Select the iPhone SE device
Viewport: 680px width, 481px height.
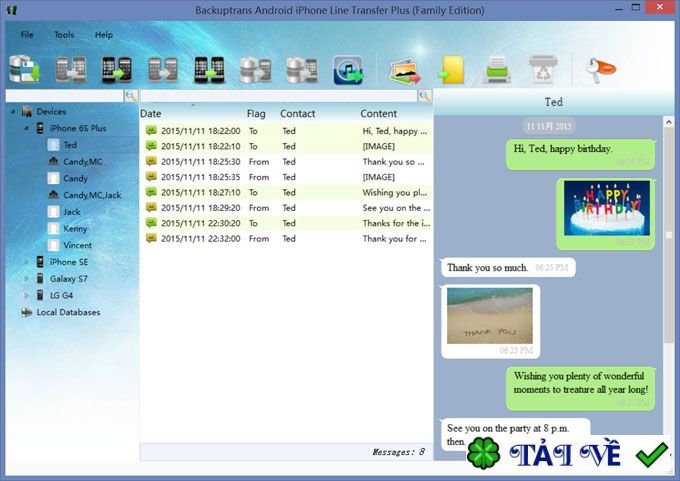click(x=69, y=262)
